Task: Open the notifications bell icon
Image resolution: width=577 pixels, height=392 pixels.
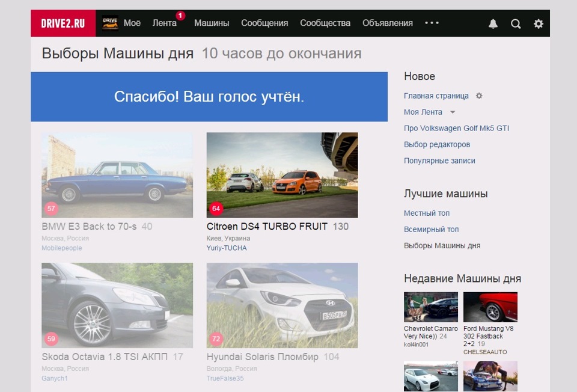Action: (493, 24)
